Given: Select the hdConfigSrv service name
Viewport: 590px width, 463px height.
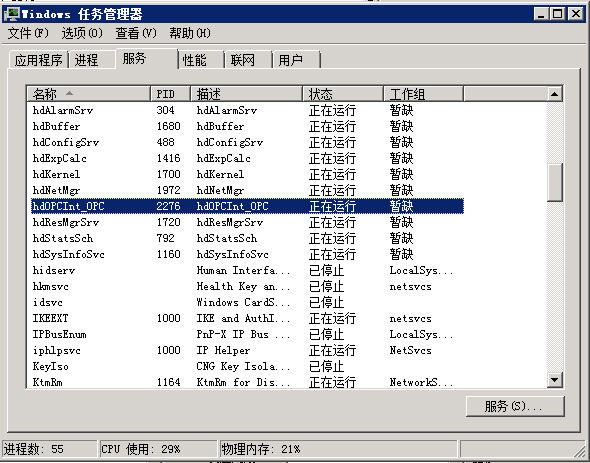Looking at the screenshot, I should tap(66, 142).
